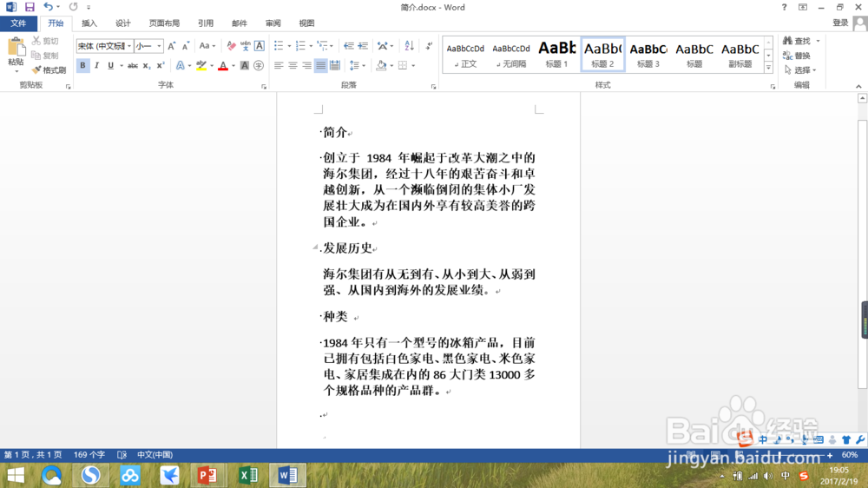Apply the 标题 1 heading style
Viewport: 868px width, 488px height.
557,55
